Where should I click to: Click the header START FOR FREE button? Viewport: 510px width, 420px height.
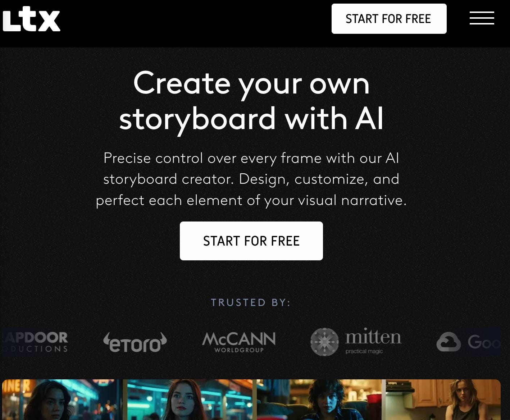(x=389, y=19)
